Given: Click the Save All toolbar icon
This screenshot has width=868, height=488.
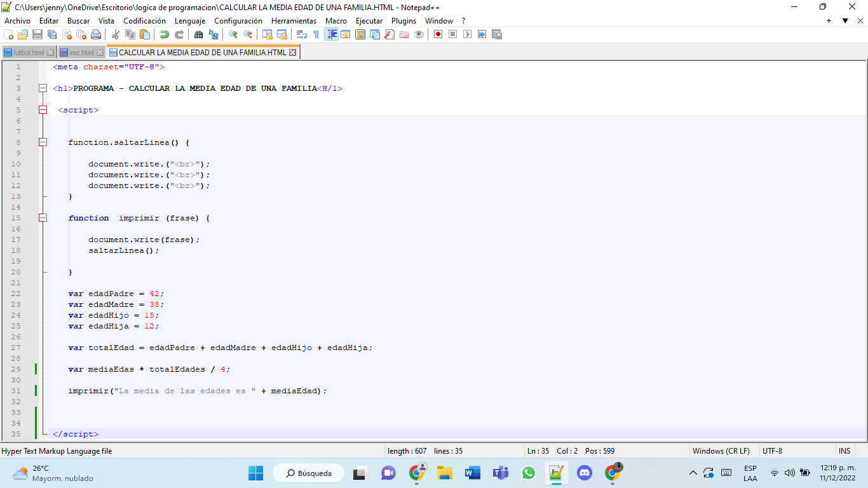Looking at the screenshot, I should click(x=51, y=34).
